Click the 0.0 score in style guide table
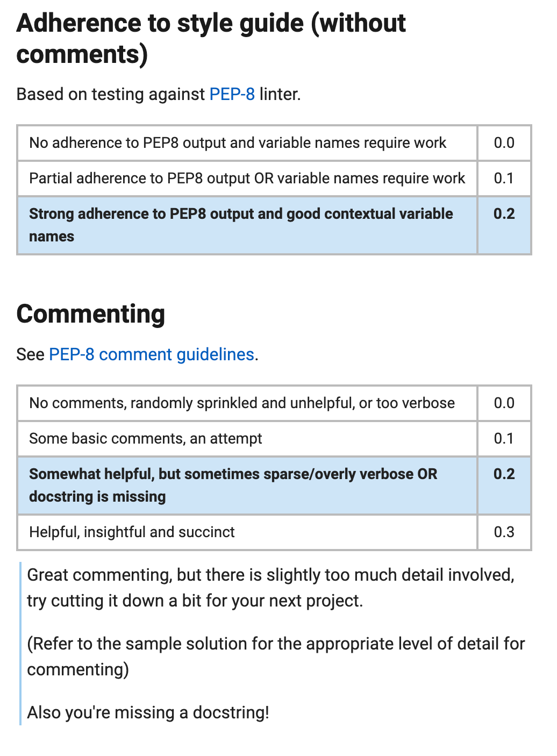The image size is (557, 756). click(504, 143)
